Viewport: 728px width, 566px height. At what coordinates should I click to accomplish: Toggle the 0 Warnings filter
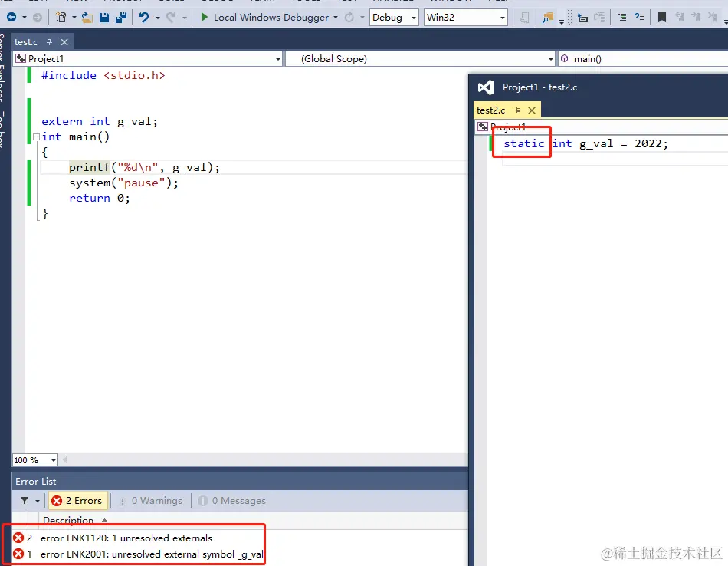pos(152,501)
